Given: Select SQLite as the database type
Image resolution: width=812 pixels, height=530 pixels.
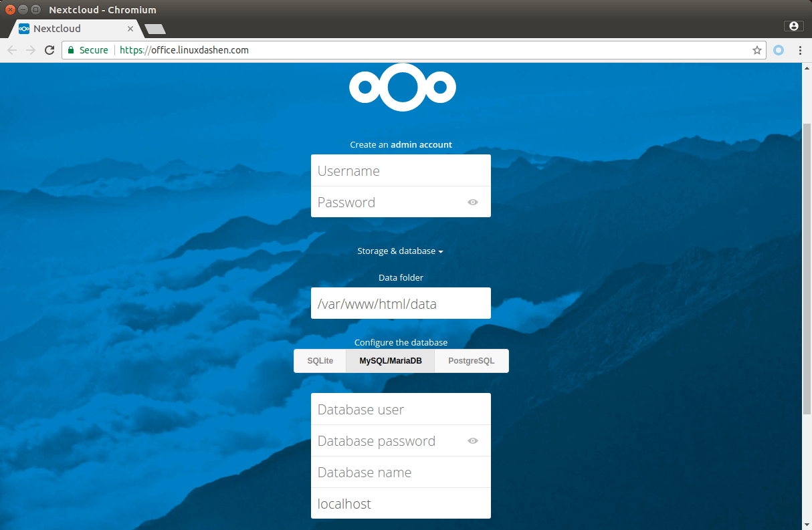Looking at the screenshot, I should tap(320, 361).
